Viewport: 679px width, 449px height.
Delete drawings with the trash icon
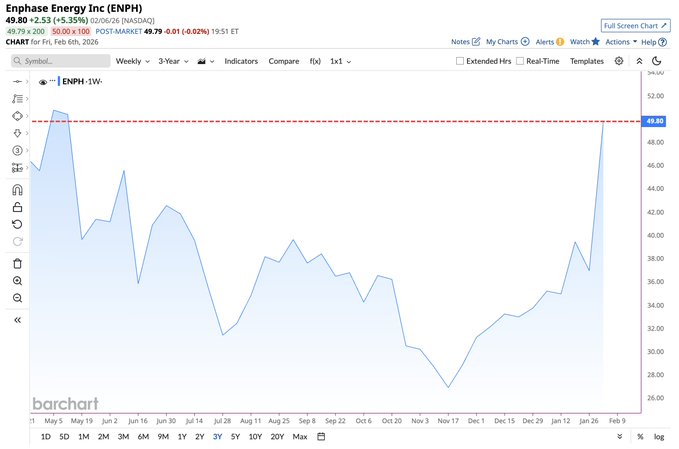[17, 263]
